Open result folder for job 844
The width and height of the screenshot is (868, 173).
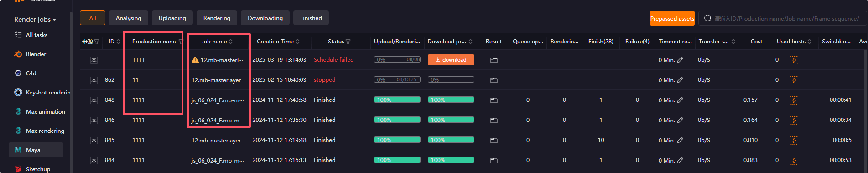[x=494, y=161]
